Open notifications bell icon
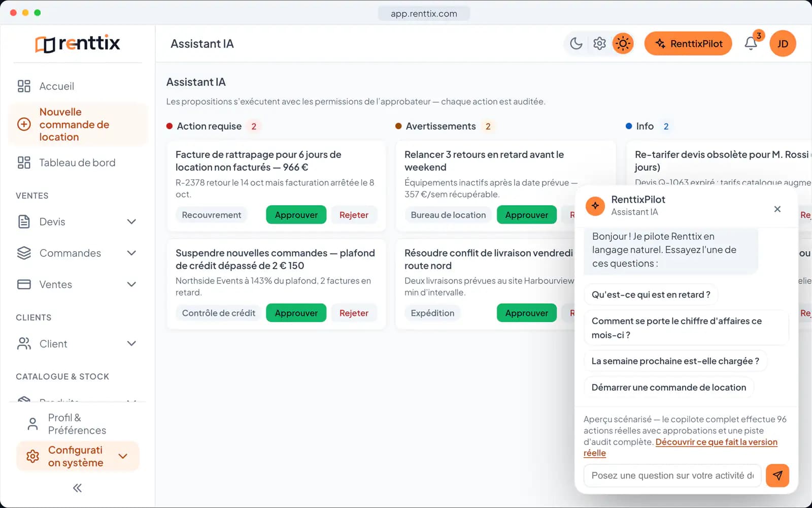Screen dimensions: 812x508 [x=751, y=44]
